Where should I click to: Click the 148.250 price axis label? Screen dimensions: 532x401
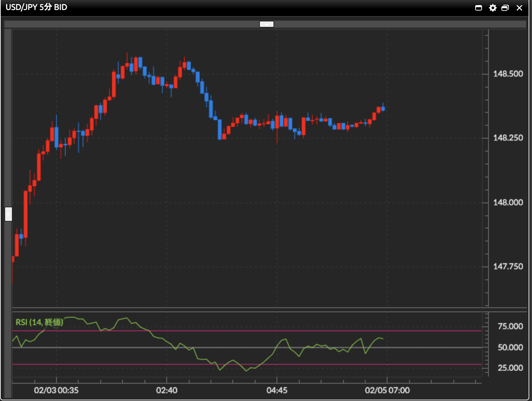[x=508, y=138]
